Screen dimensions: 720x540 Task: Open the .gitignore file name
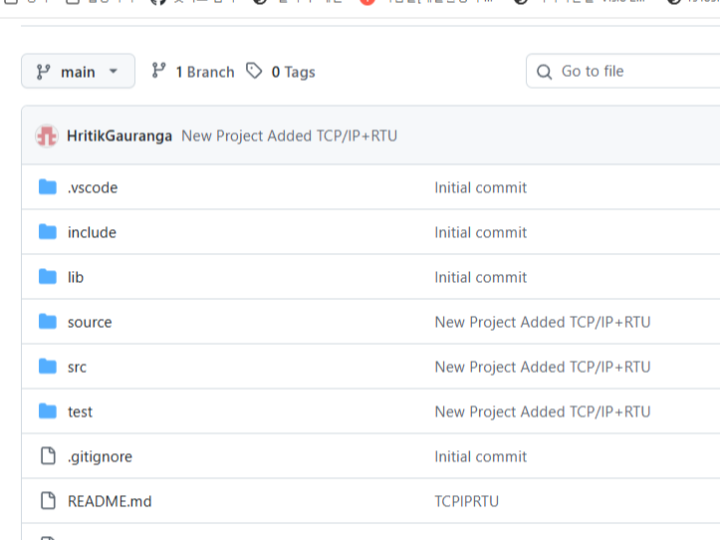click(x=99, y=456)
